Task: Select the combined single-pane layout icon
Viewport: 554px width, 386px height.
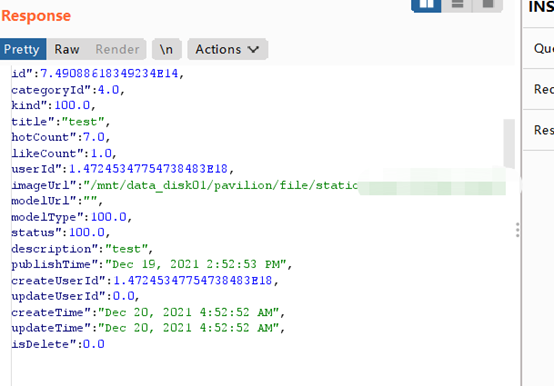Action: click(x=488, y=5)
